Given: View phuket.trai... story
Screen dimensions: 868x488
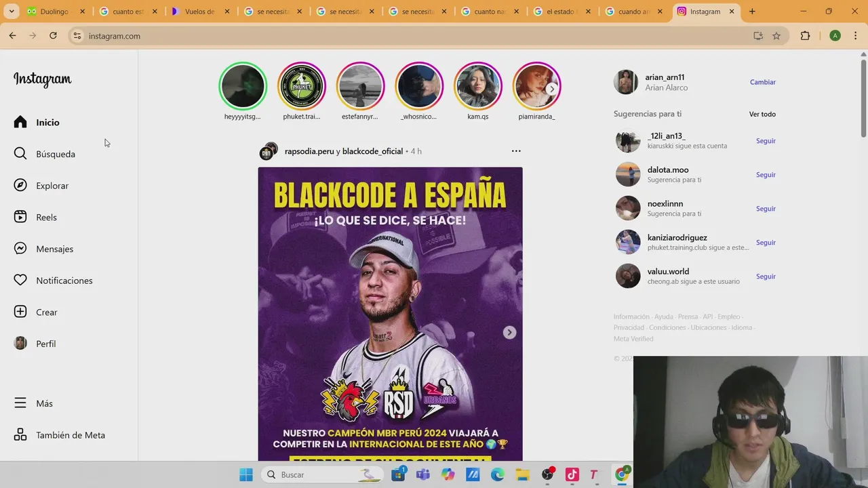Looking at the screenshot, I should [302, 86].
